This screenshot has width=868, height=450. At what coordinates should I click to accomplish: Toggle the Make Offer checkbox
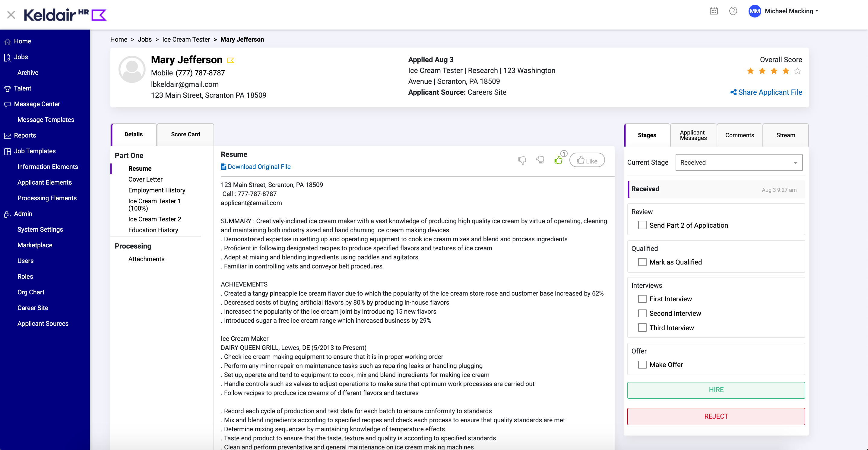(x=642, y=365)
